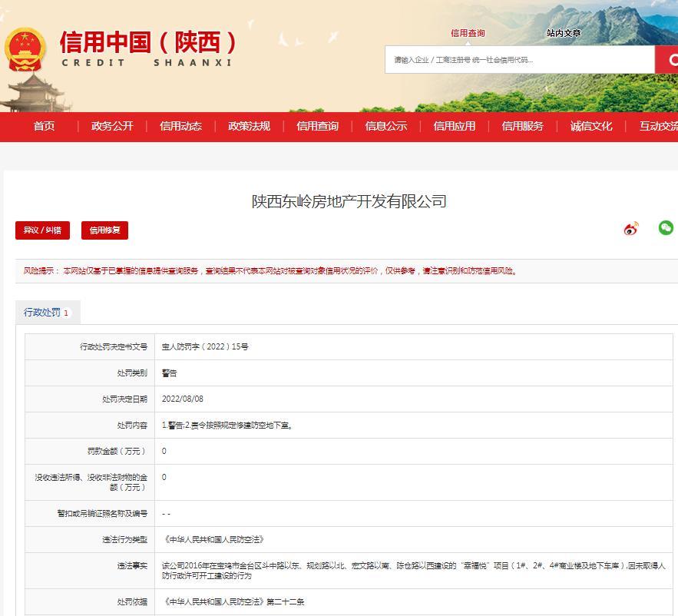678x616 pixels.
Task: Click the 风险提示 warning text
Action: tap(270, 271)
